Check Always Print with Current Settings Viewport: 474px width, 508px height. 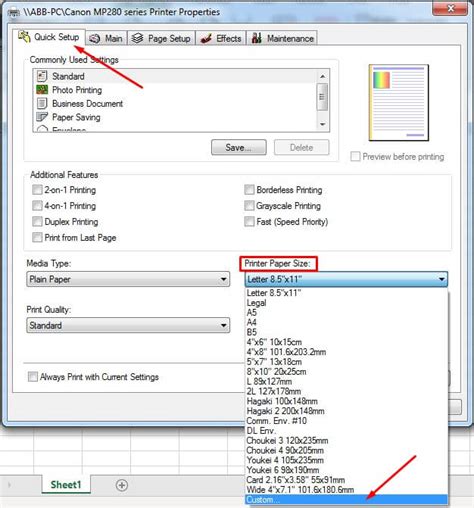33,377
